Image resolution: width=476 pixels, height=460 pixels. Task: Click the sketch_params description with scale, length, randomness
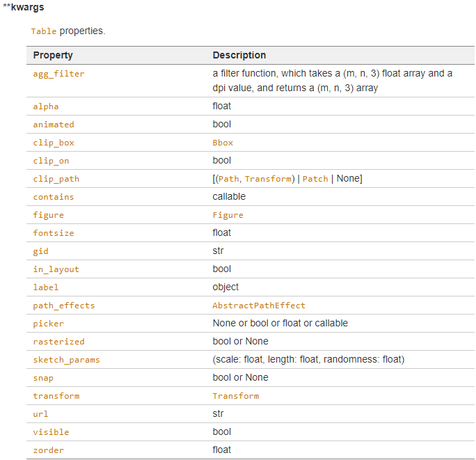coord(308,360)
